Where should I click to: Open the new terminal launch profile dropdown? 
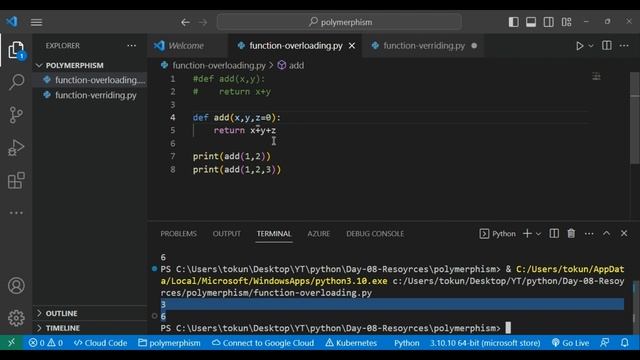(538, 234)
